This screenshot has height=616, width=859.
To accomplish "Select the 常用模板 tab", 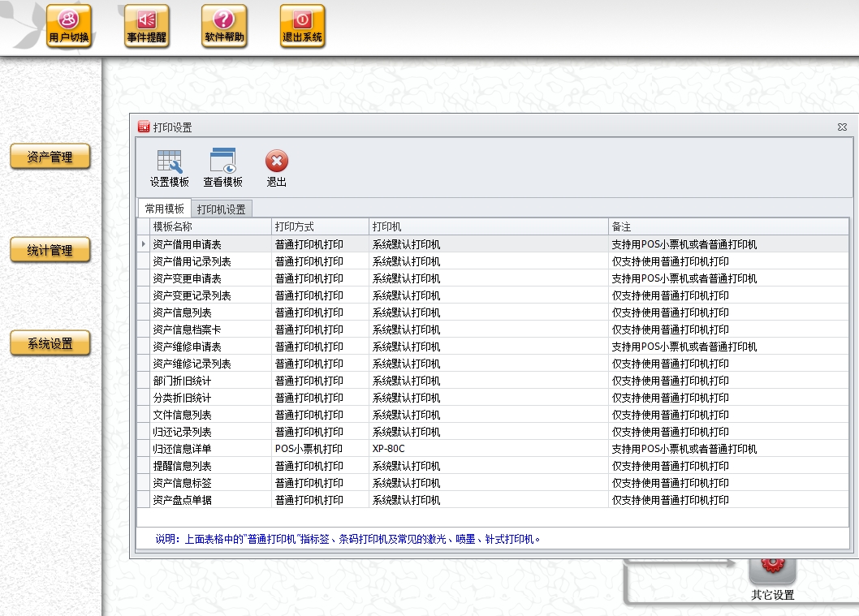I will coord(164,209).
